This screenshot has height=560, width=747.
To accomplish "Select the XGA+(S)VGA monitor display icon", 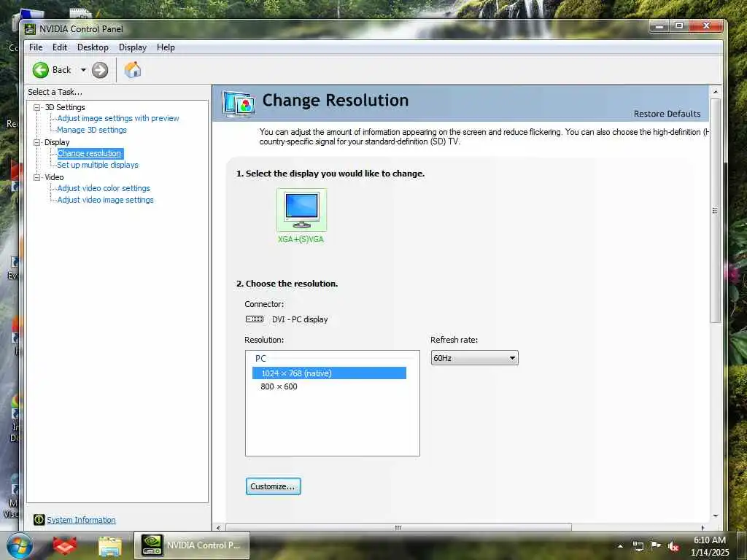I will [x=301, y=210].
